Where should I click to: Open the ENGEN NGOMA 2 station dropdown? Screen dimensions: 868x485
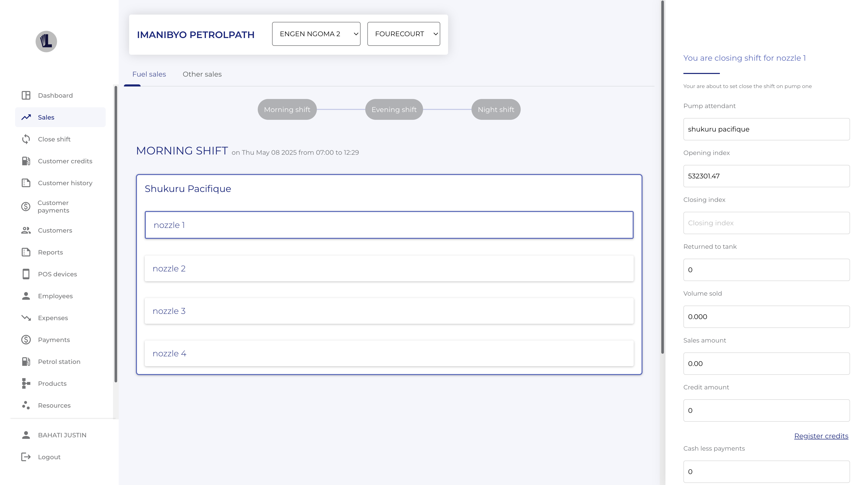pos(316,34)
